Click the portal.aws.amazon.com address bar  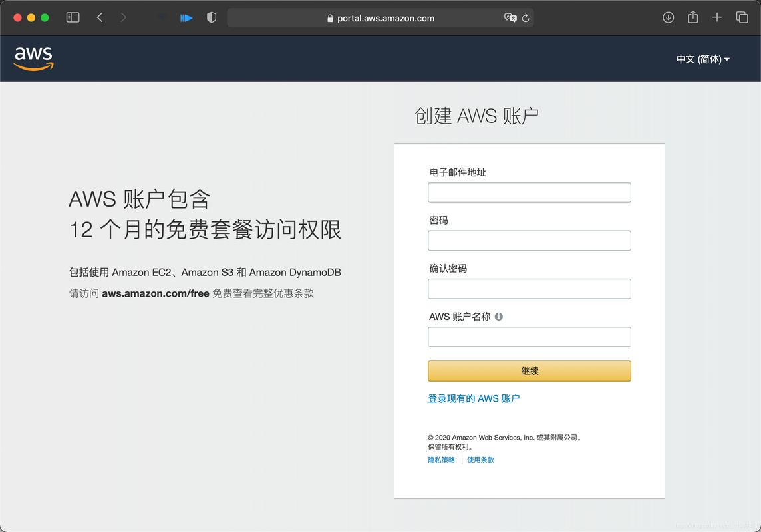(x=380, y=18)
